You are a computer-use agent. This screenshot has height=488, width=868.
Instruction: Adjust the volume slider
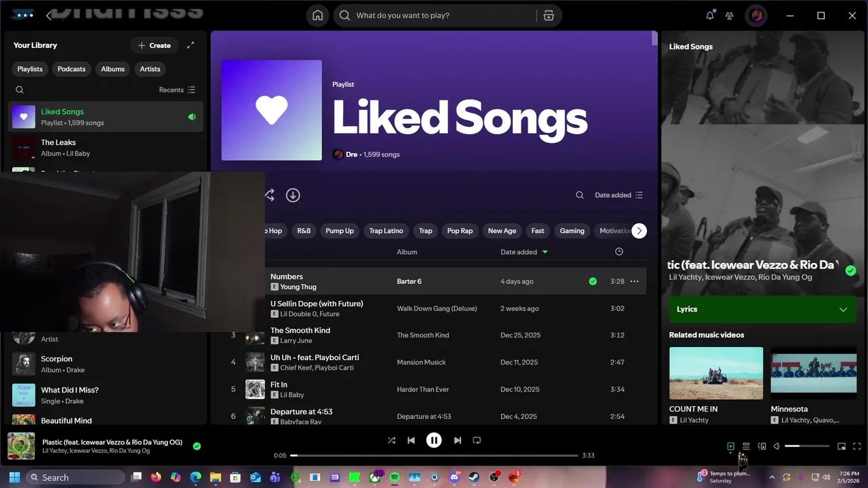807,446
